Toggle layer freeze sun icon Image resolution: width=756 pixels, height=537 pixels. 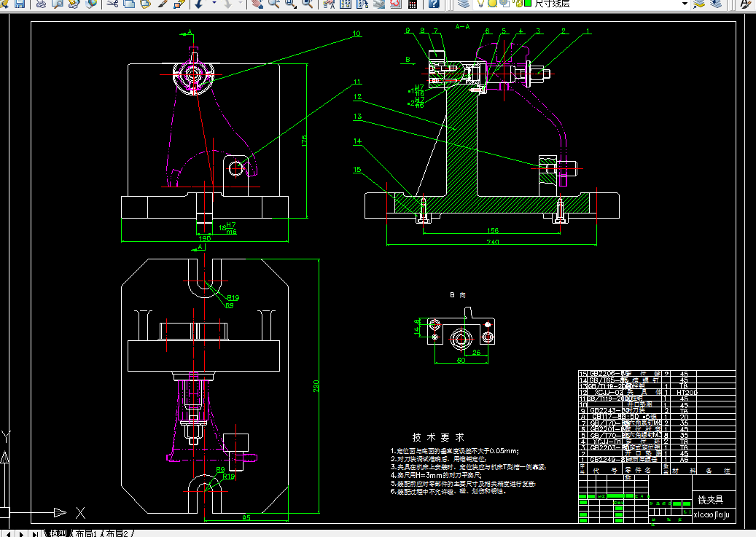point(492,4)
